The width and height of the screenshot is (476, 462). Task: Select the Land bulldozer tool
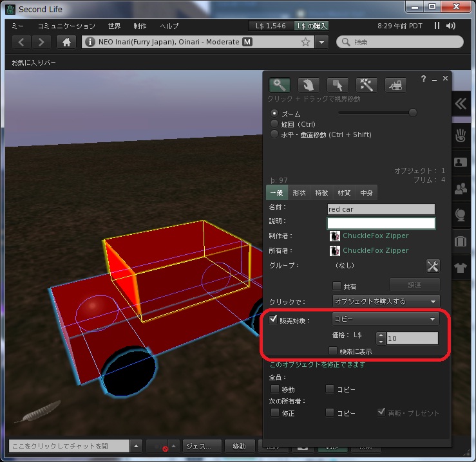395,85
